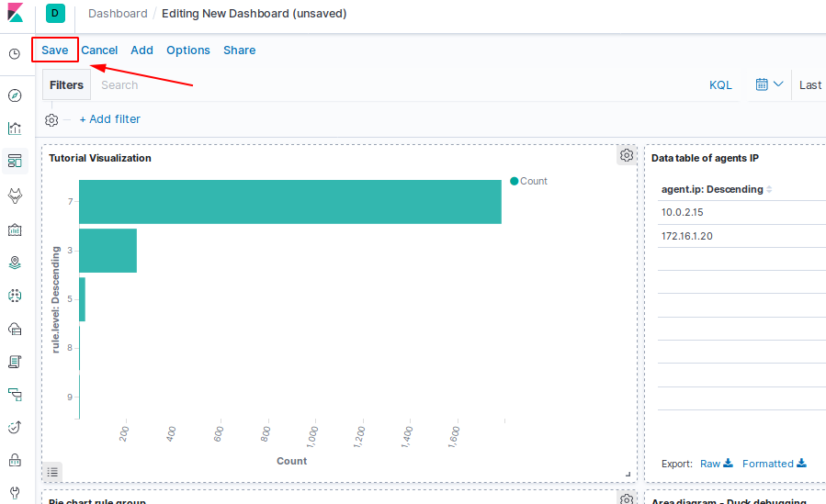
Task: Toggle the KQL query language switch
Action: tap(720, 85)
